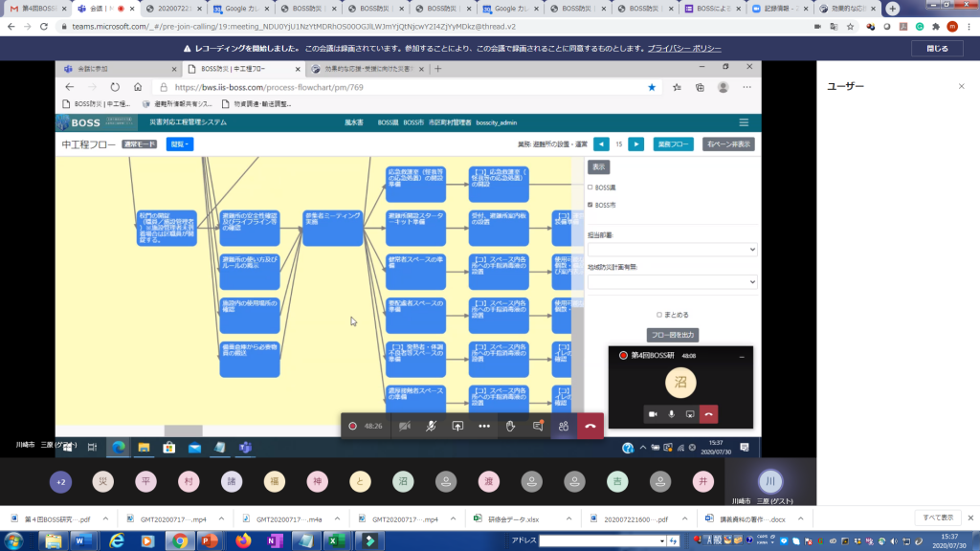Check the BOSS県 checkbox

[x=590, y=187]
